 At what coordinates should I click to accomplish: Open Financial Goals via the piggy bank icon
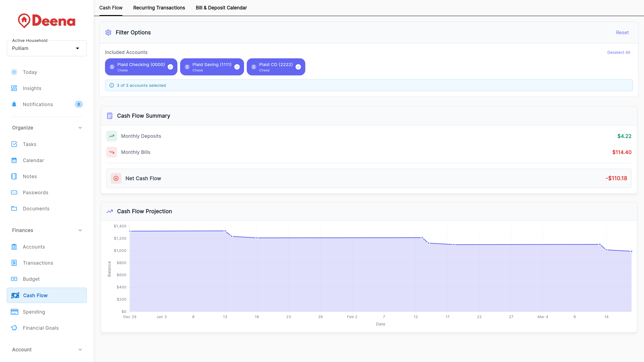[14, 328]
